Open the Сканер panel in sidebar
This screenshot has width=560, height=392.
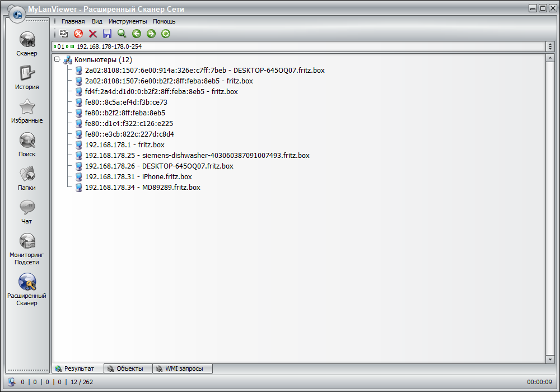(x=27, y=44)
